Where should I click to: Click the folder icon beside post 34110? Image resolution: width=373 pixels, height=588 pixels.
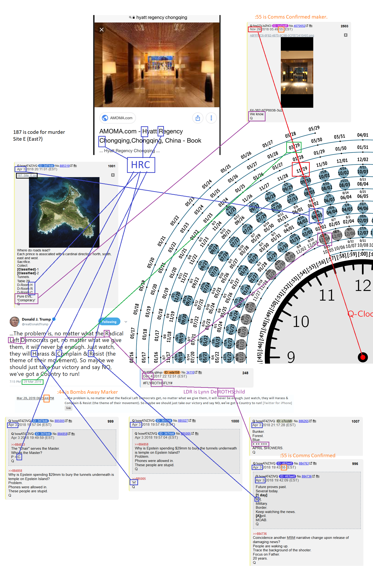tap(200, 373)
